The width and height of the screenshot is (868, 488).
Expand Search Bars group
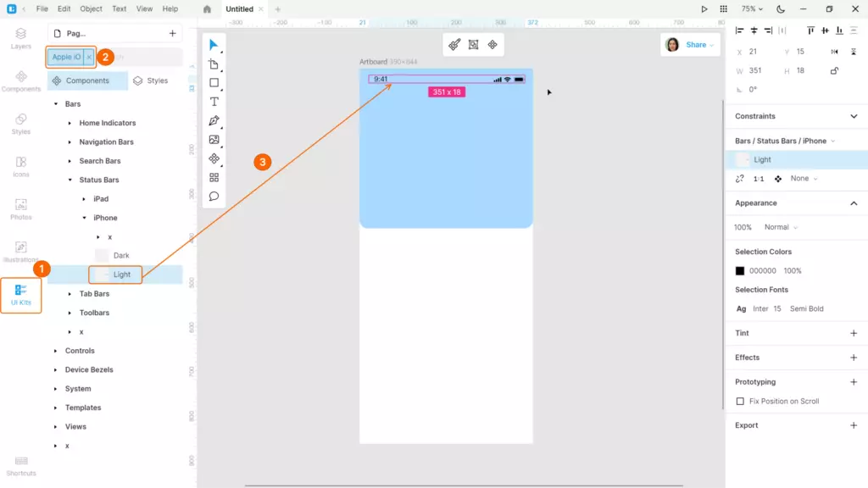pos(70,161)
